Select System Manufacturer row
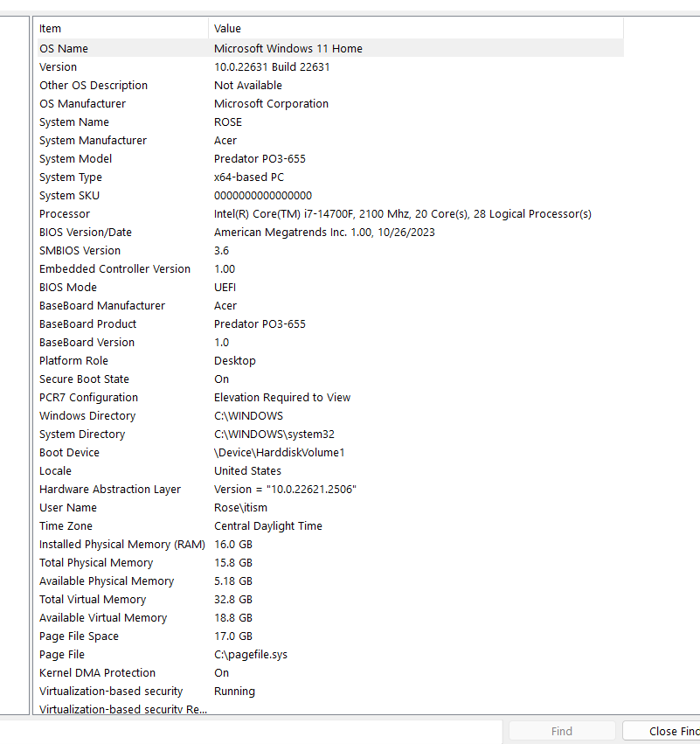The image size is (700, 744). [x=330, y=141]
